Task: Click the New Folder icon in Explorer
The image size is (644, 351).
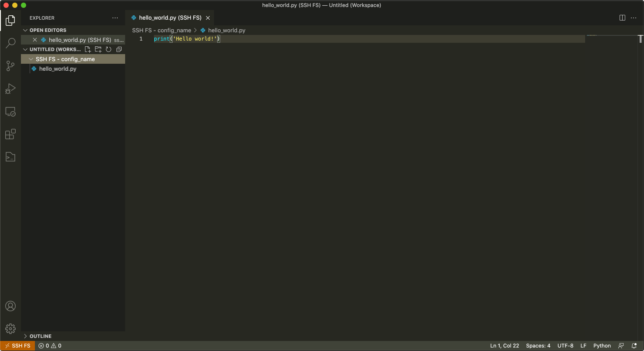Action: coord(98,49)
